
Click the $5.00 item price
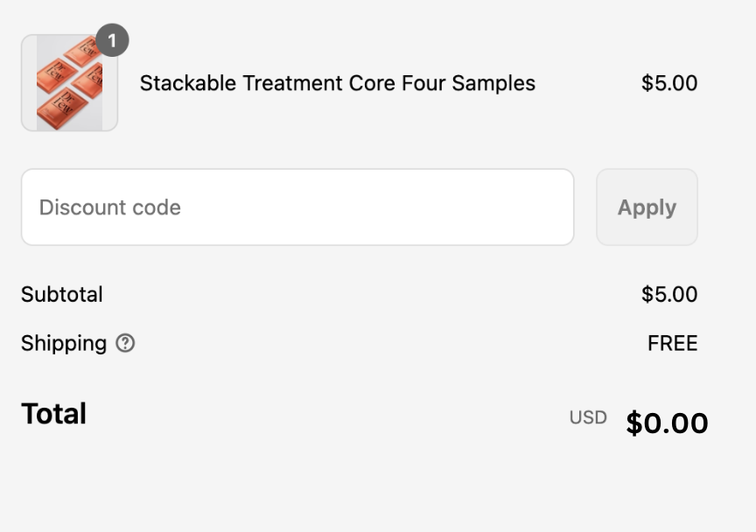[x=669, y=83]
